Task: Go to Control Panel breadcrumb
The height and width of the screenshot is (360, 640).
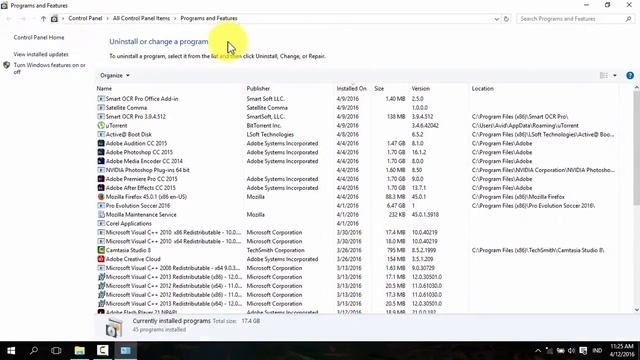Action: tap(85, 18)
